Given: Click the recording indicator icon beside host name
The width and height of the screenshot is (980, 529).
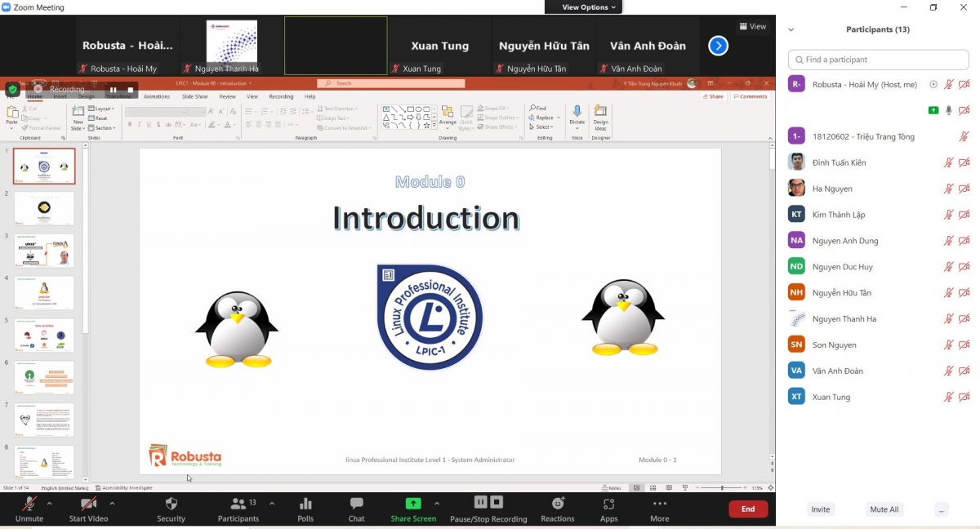Looking at the screenshot, I should point(933,84).
